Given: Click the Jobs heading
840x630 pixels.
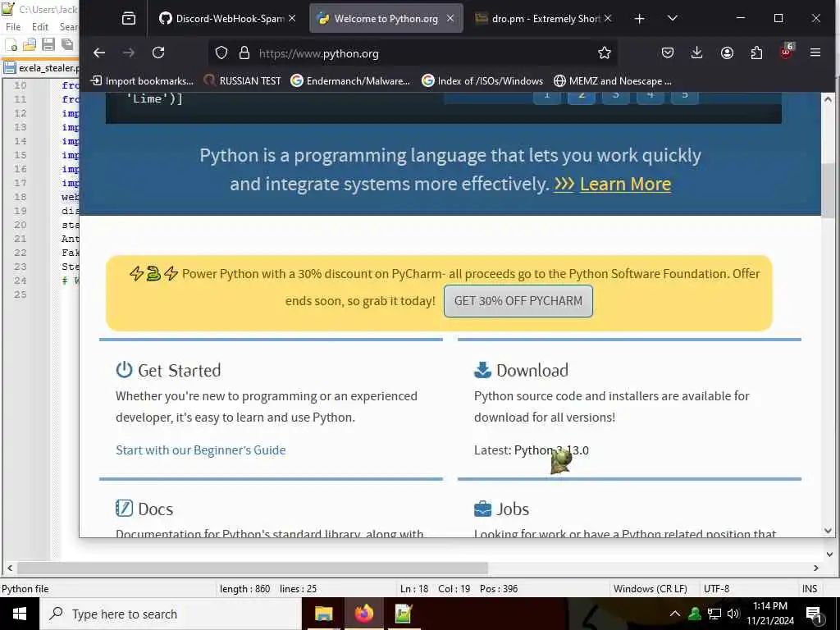Looking at the screenshot, I should click(x=513, y=509).
